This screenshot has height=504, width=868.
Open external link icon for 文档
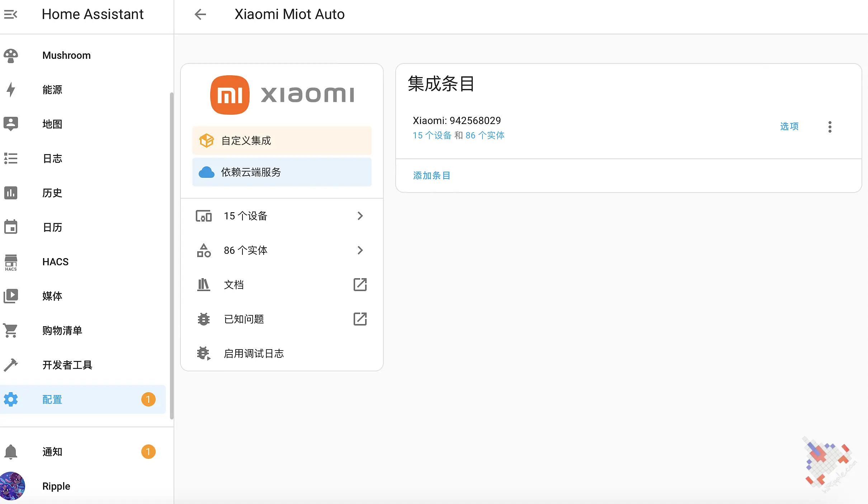point(360,285)
